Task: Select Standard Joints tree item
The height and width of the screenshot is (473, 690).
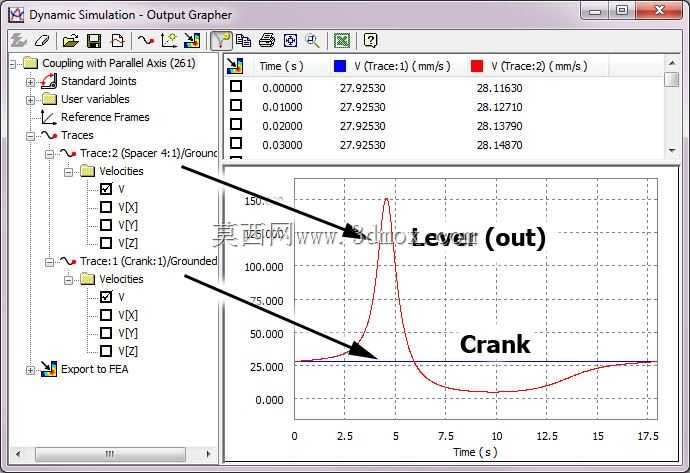Action: [x=99, y=81]
